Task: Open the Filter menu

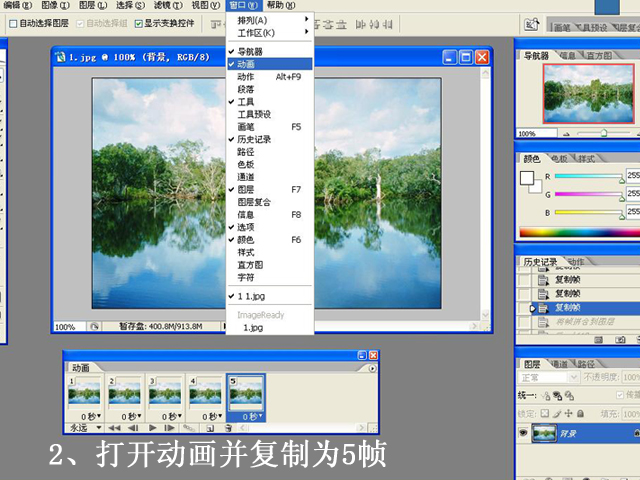Action: [168, 5]
